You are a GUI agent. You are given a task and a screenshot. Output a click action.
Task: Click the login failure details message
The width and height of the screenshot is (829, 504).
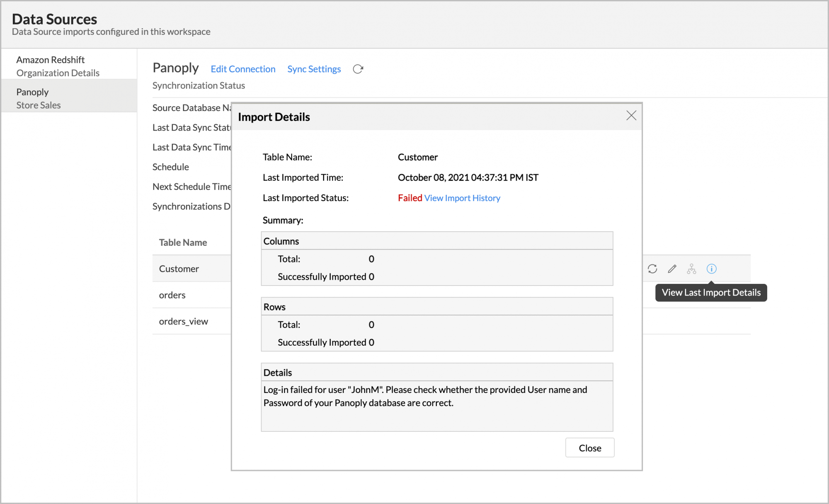pyautogui.click(x=425, y=396)
